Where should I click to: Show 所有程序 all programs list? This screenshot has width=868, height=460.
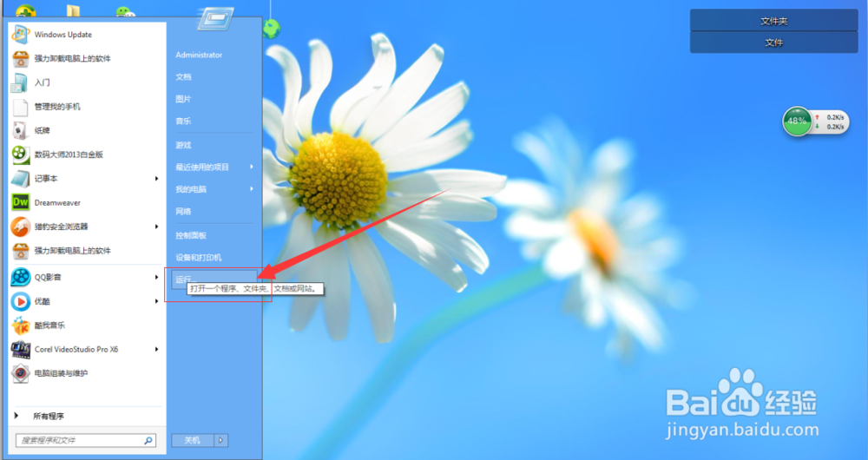49,417
